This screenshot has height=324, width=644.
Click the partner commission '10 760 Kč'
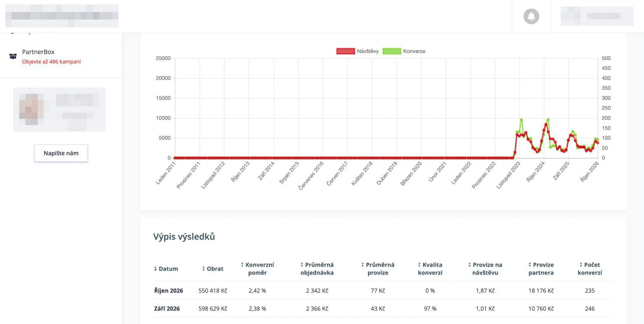pyautogui.click(x=541, y=309)
